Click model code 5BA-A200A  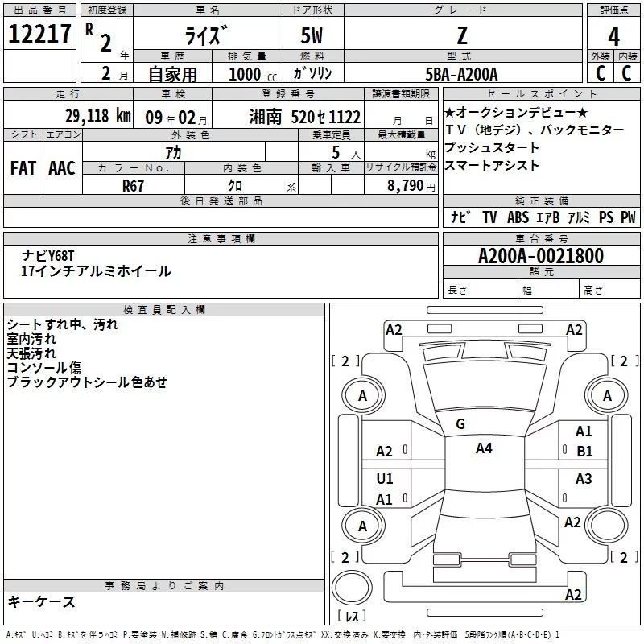pyautogui.click(x=461, y=74)
